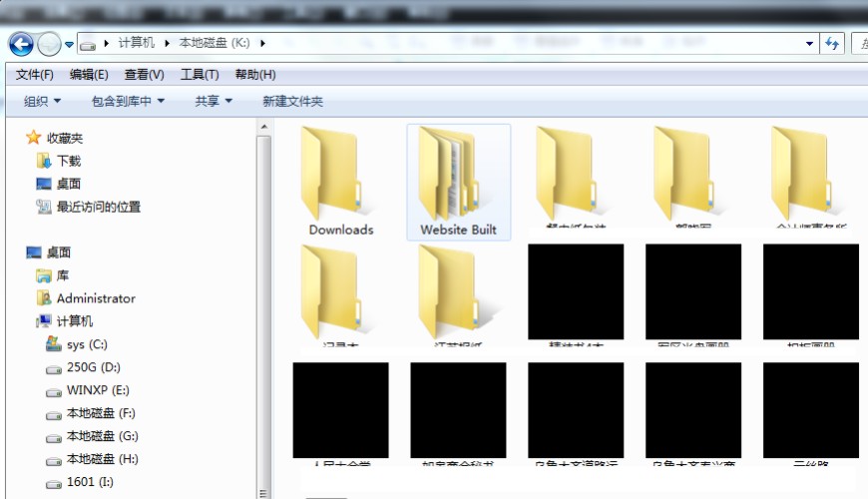The height and width of the screenshot is (499, 868).
Task: Open the 1601 (I:) drive
Action: pos(80,482)
